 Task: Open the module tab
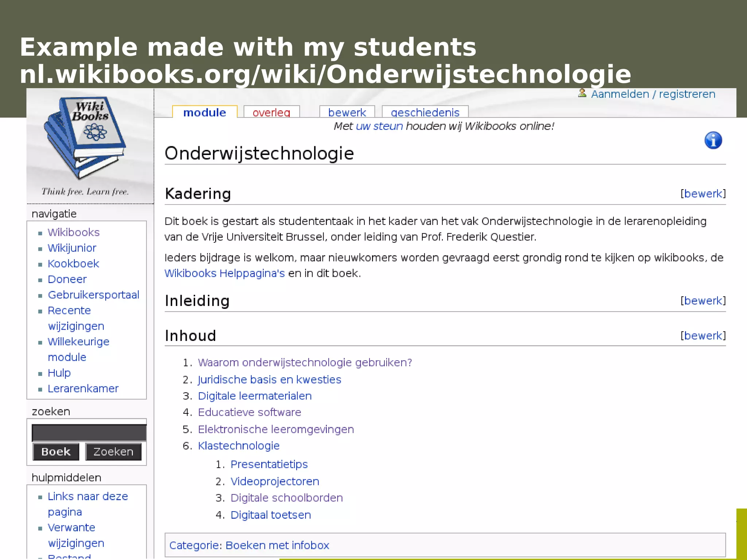(205, 112)
